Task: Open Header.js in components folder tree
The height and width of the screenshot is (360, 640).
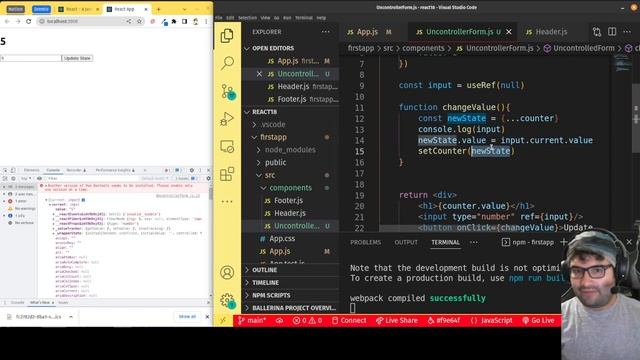Action: [x=290, y=213]
